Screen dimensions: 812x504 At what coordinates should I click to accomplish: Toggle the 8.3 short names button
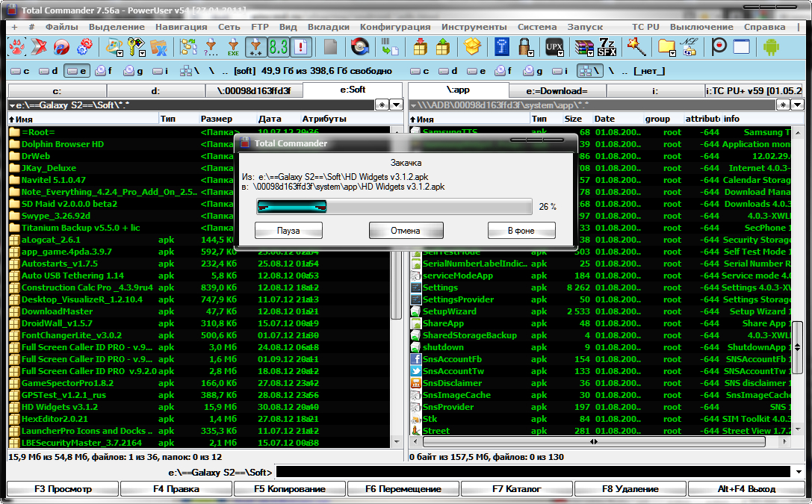[278, 47]
